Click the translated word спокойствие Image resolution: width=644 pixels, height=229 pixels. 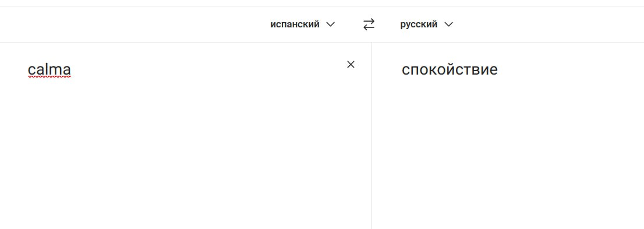[450, 69]
